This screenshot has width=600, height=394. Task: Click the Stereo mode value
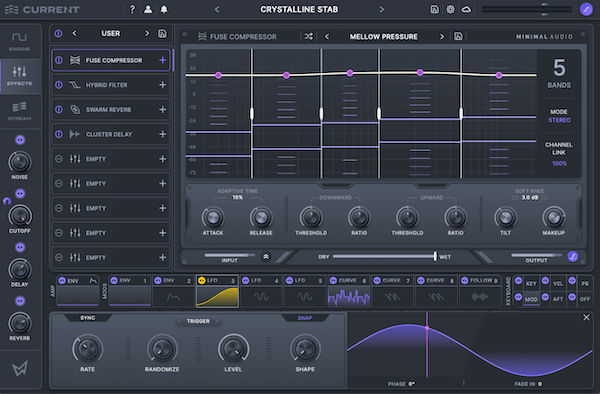pos(559,120)
